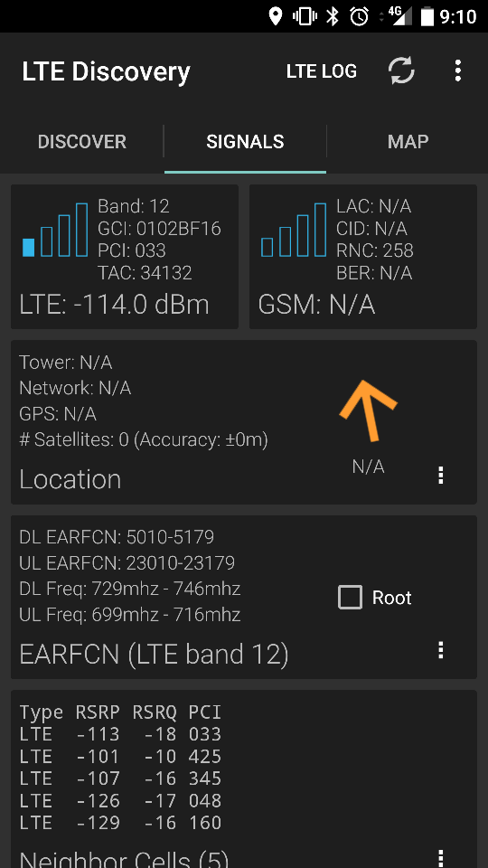Select the SIGNALS tab

coord(245,142)
